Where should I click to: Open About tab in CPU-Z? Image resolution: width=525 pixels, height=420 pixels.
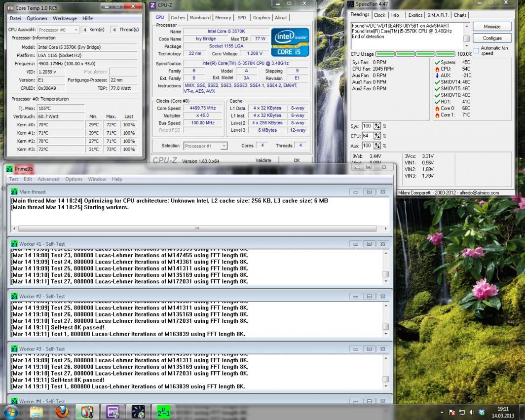281,17
